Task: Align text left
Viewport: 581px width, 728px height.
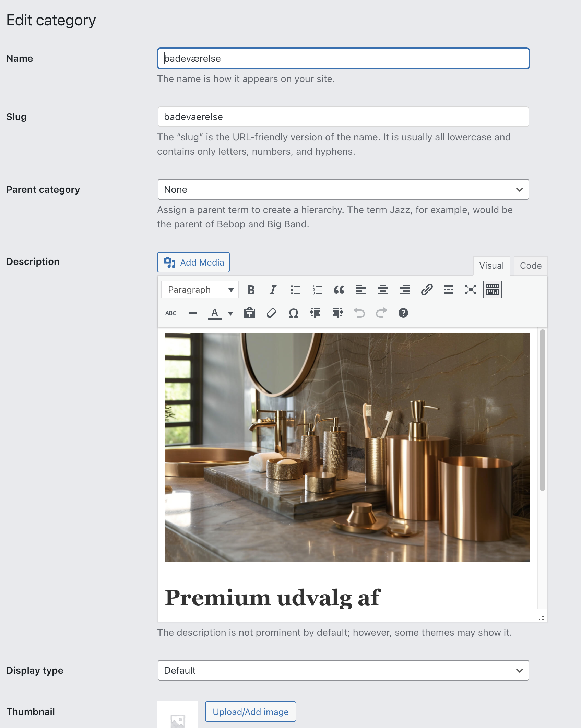Action: pyautogui.click(x=361, y=290)
